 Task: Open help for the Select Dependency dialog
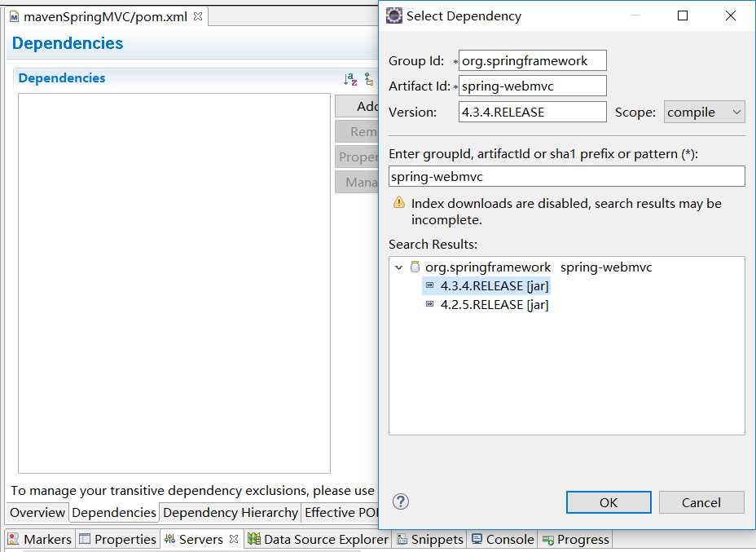tap(401, 501)
